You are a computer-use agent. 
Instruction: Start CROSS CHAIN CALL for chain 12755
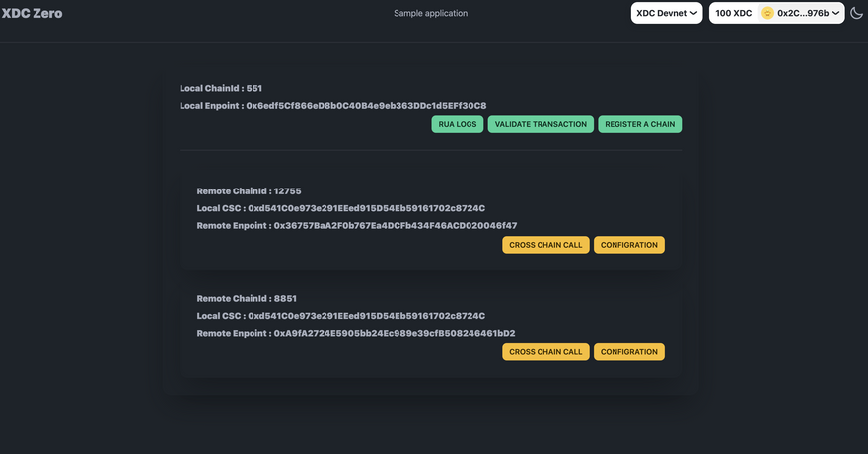pos(545,245)
